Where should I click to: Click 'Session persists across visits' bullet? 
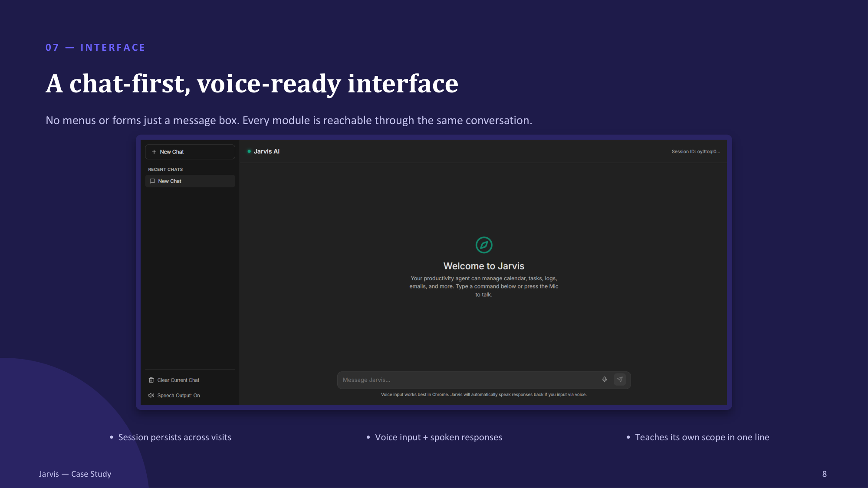click(175, 437)
